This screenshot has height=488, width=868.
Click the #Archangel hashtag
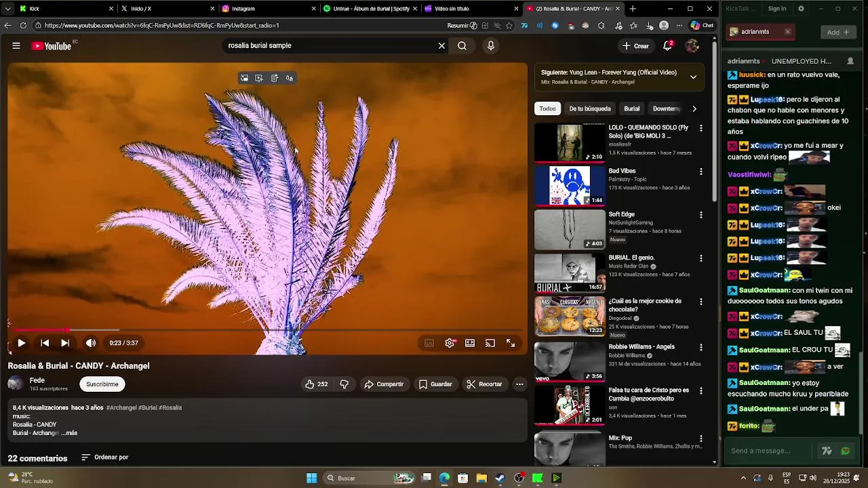(x=121, y=408)
